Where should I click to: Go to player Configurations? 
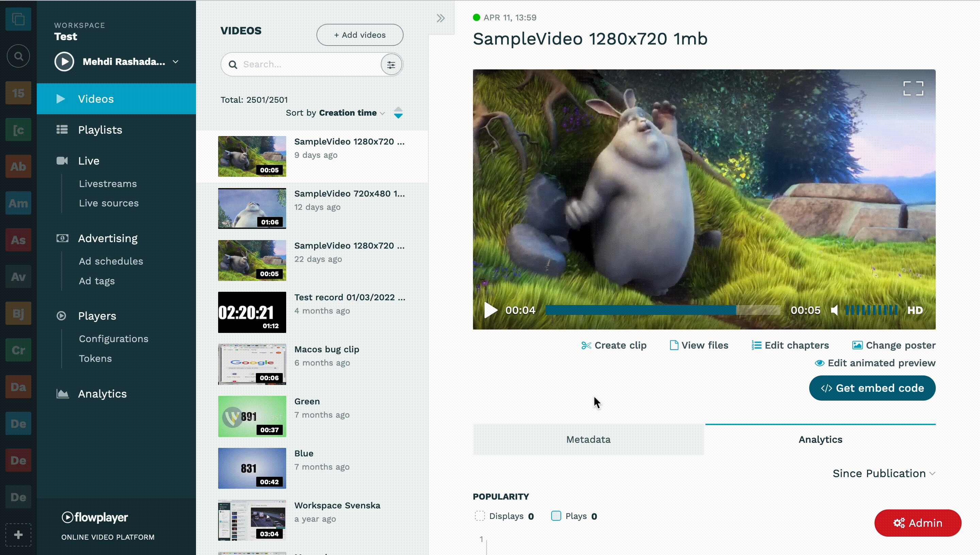point(114,339)
